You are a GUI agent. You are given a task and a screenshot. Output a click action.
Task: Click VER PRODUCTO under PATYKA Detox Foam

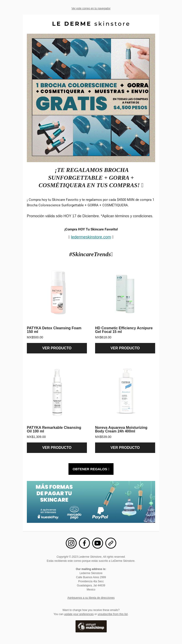(57, 348)
